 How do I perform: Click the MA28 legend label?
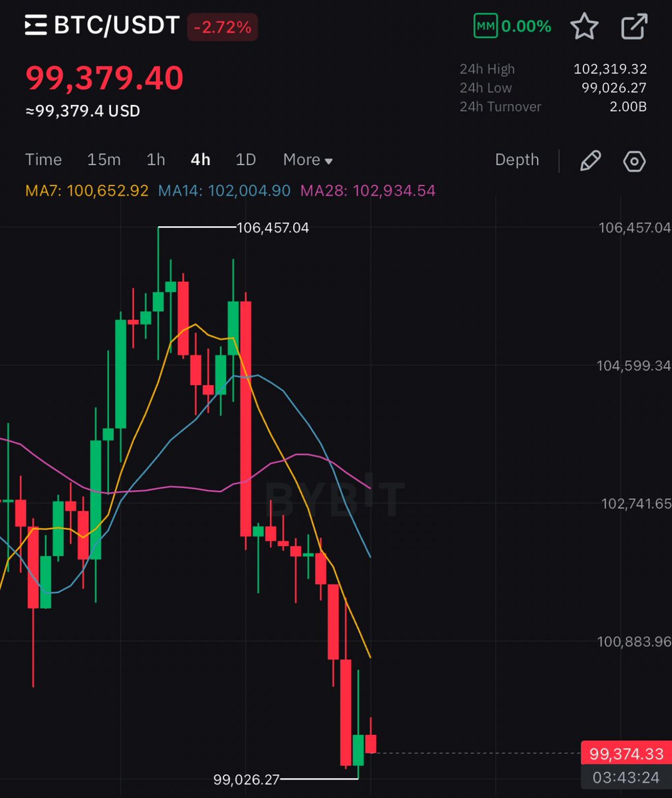pyautogui.click(x=368, y=191)
